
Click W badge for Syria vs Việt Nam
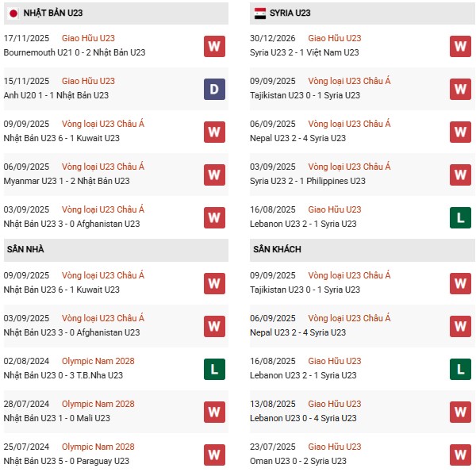pyautogui.click(x=460, y=46)
